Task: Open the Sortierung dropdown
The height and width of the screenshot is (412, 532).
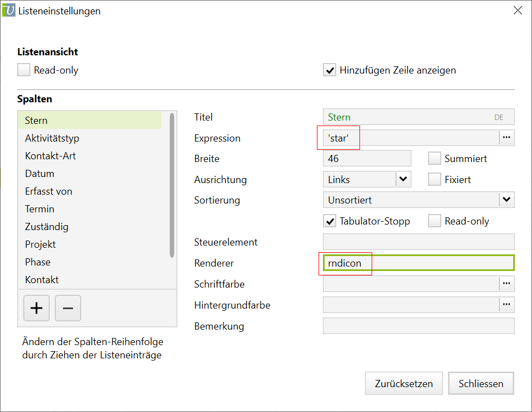Action: [x=506, y=200]
